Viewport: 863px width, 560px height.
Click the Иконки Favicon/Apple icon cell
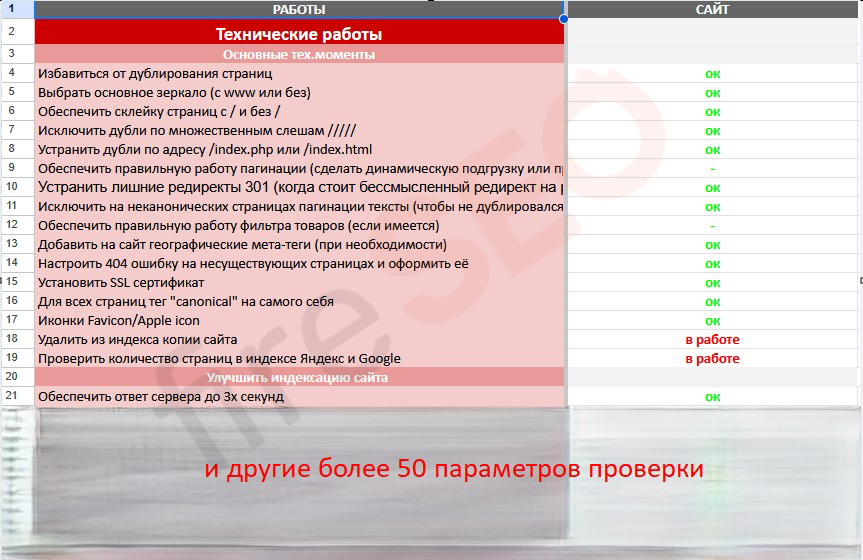pos(118,320)
